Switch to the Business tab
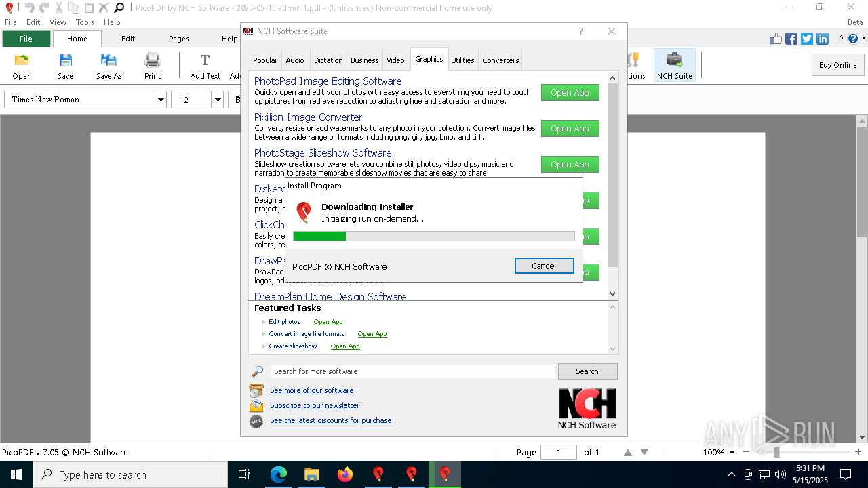The height and width of the screenshot is (488, 868). click(x=365, y=60)
